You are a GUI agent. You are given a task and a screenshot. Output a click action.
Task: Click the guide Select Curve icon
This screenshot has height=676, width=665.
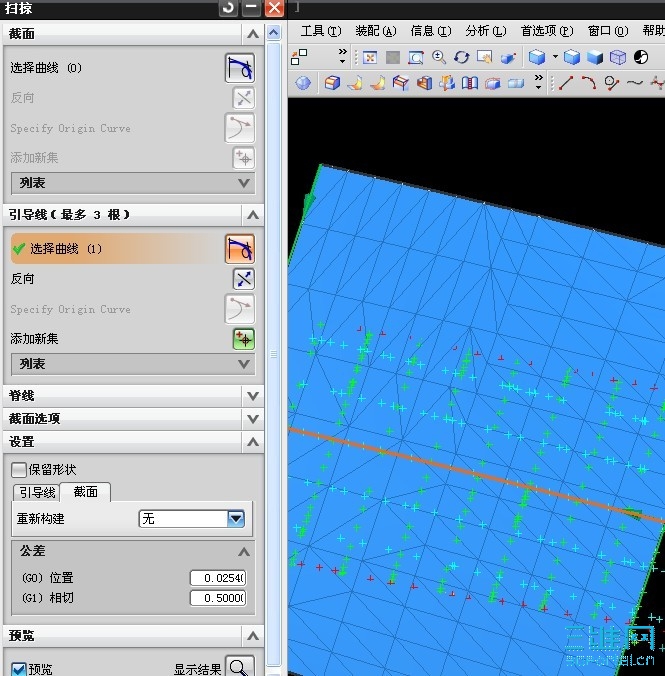[240, 249]
